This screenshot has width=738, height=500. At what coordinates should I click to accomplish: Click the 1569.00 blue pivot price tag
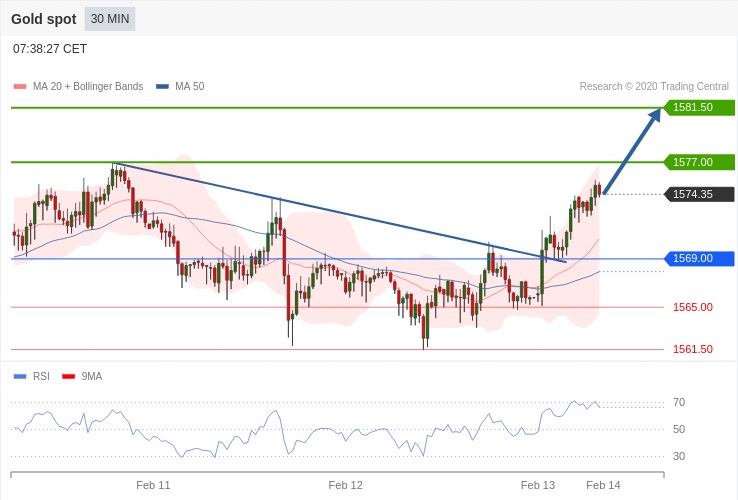point(699,258)
